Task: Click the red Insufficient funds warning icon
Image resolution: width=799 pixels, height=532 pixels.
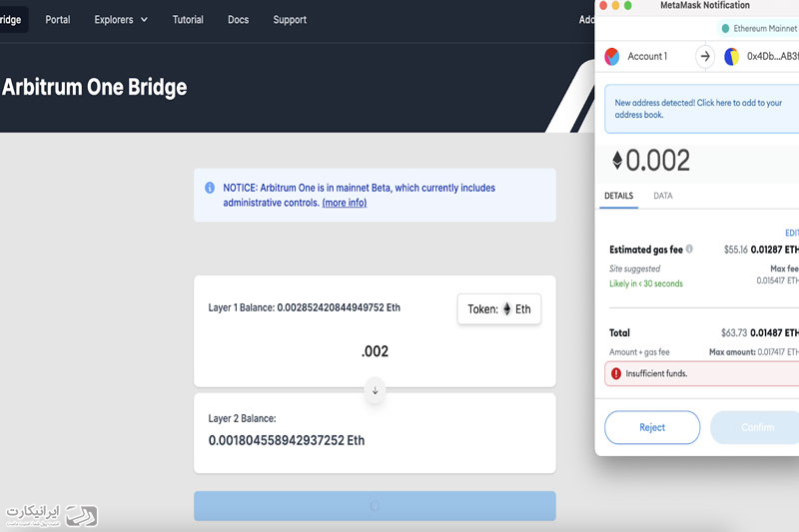Action: coord(616,373)
